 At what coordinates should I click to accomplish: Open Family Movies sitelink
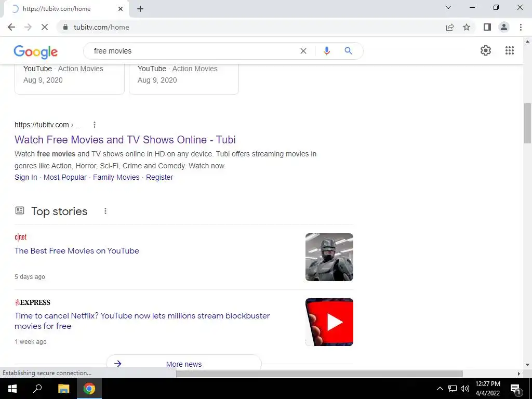click(116, 178)
